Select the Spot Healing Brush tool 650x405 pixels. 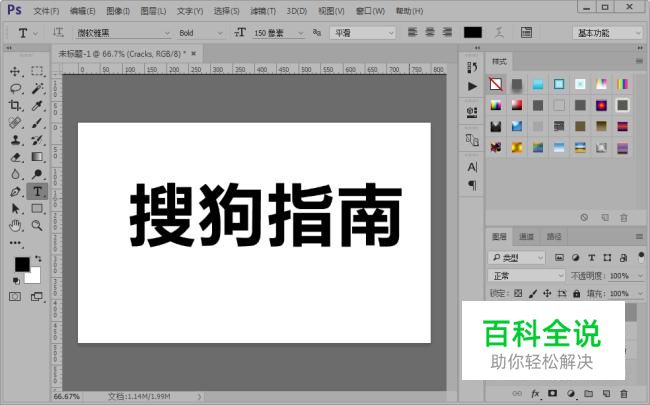[x=15, y=123]
